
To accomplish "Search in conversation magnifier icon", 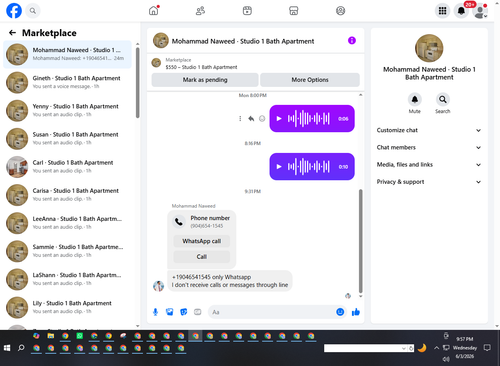I will (443, 99).
